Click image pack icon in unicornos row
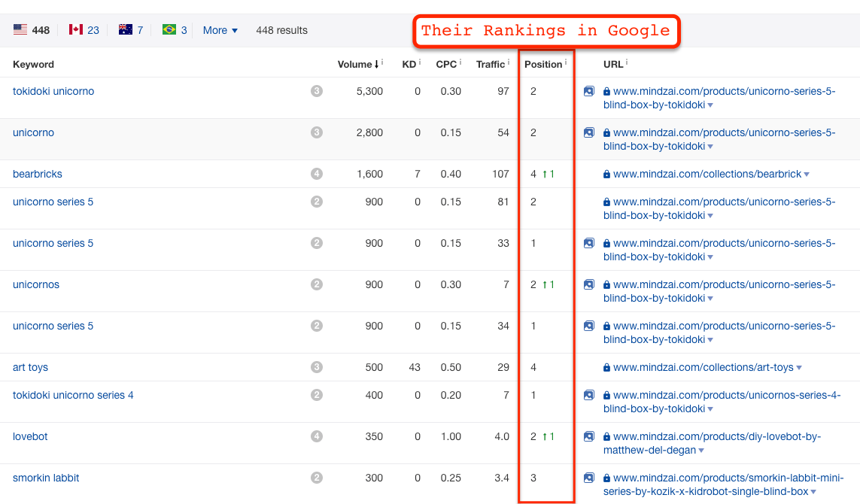This screenshot has height=504, width=860. click(x=588, y=284)
